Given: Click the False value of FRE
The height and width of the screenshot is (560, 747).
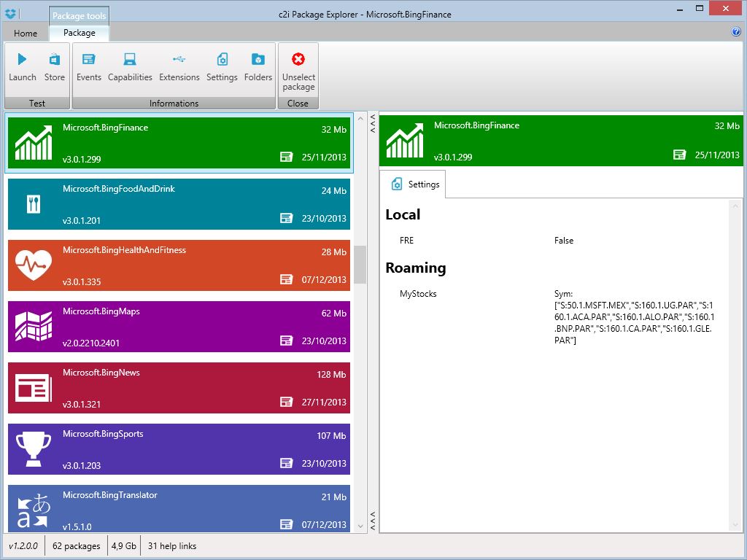Looking at the screenshot, I should pos(564,241).
